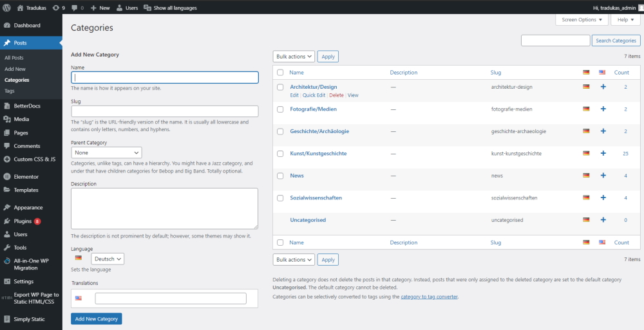This screenshot has height=330, width=644.
Task: Open count 25 for Kunst/Kunstgeschichte
Action: (x=625, y=154)
